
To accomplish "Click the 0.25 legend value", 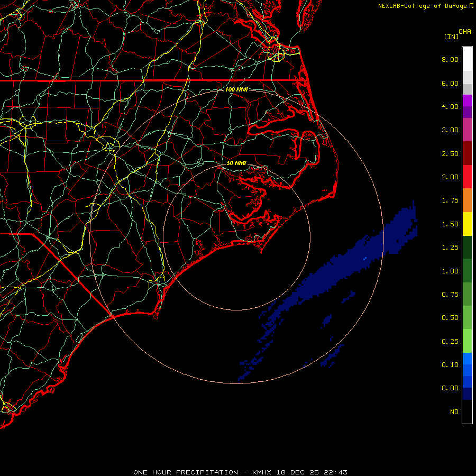I will point(450,342).
